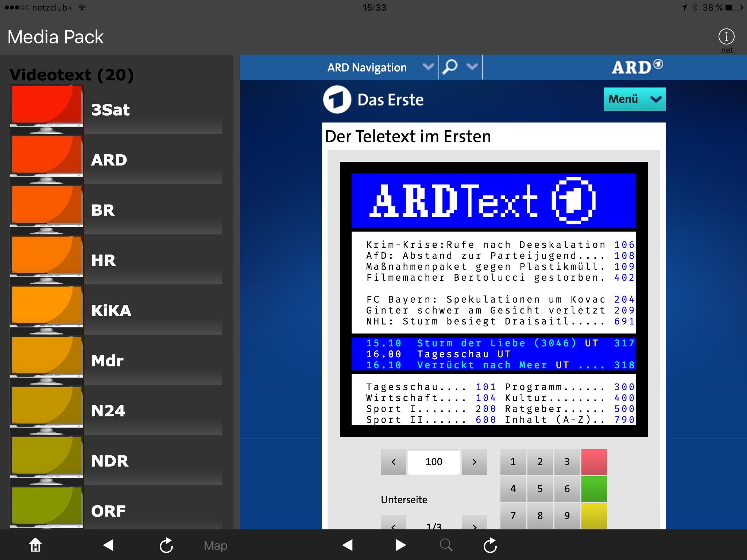
Task: Select the BR TV thumbnail
Action: [47, 210]
